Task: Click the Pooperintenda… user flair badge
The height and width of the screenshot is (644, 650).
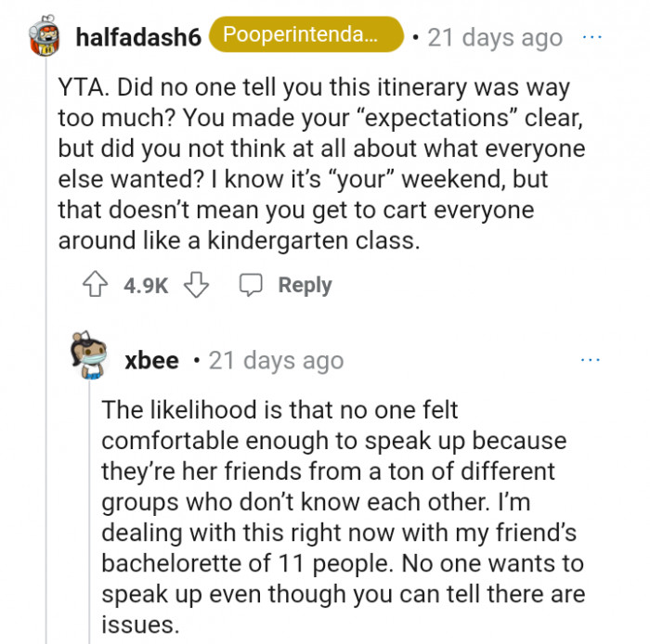Action: [x=306, y=36]
